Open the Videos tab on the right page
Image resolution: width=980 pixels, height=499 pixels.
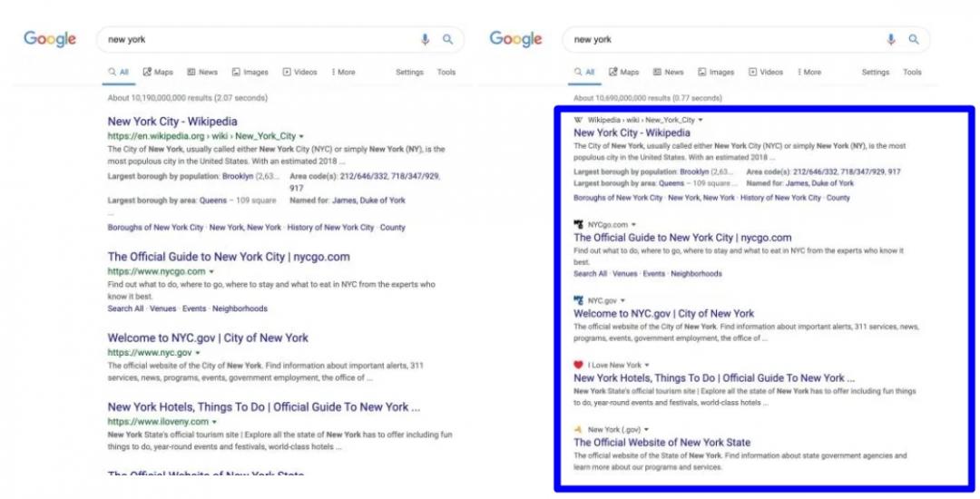click(766, 73)
